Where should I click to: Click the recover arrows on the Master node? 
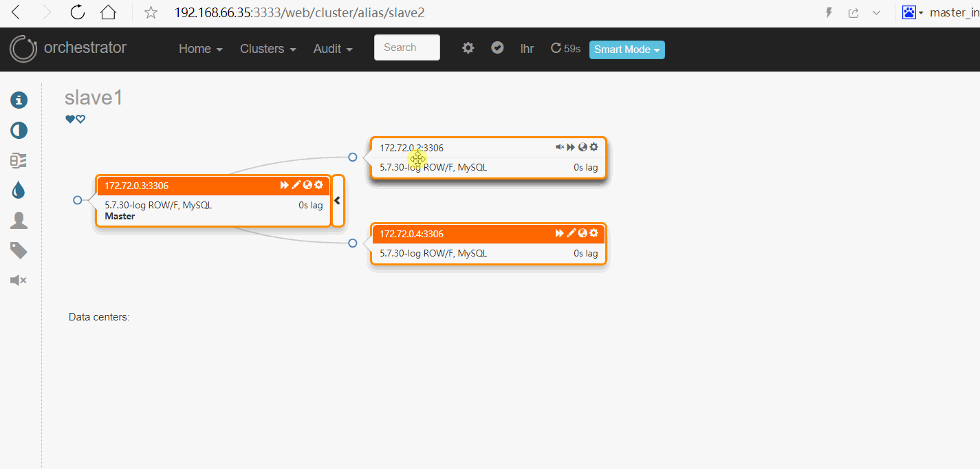284,184
